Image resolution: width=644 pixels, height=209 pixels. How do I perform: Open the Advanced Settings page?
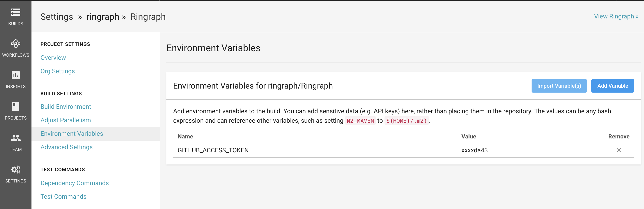(67, 147)
